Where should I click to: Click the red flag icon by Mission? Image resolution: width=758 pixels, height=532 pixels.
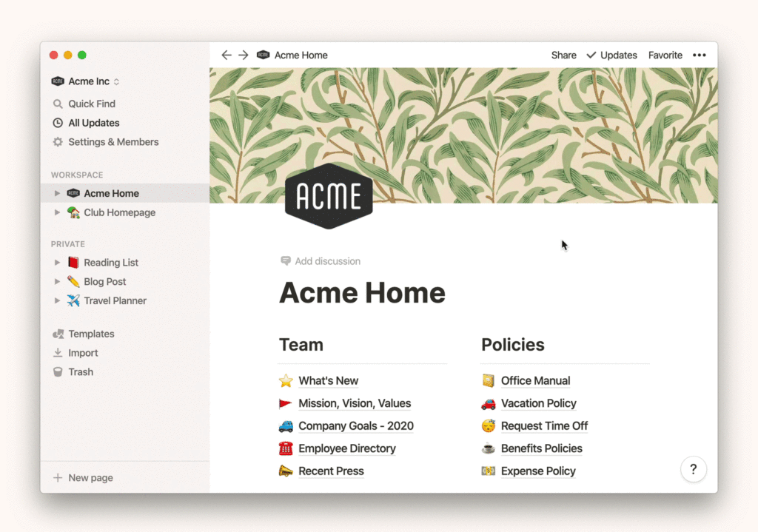(286, 403)
